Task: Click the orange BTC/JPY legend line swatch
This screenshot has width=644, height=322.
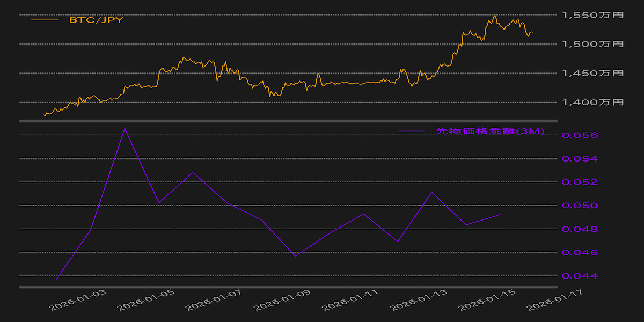Action: click(45, 20)
